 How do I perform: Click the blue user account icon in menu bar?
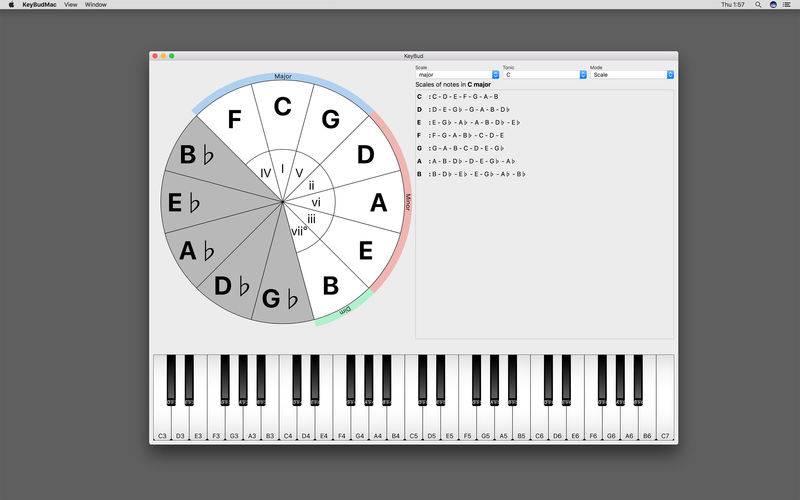coord(772,5)
